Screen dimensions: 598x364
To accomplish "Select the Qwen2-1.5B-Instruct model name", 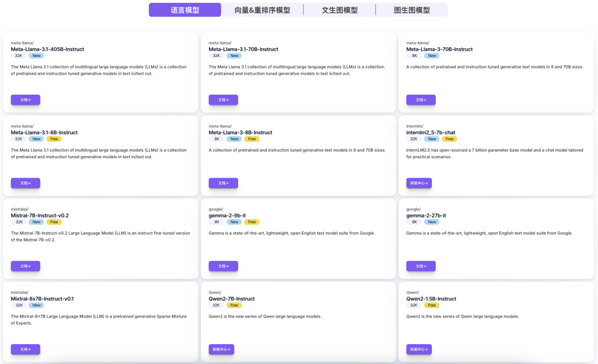I will [431, 299].
